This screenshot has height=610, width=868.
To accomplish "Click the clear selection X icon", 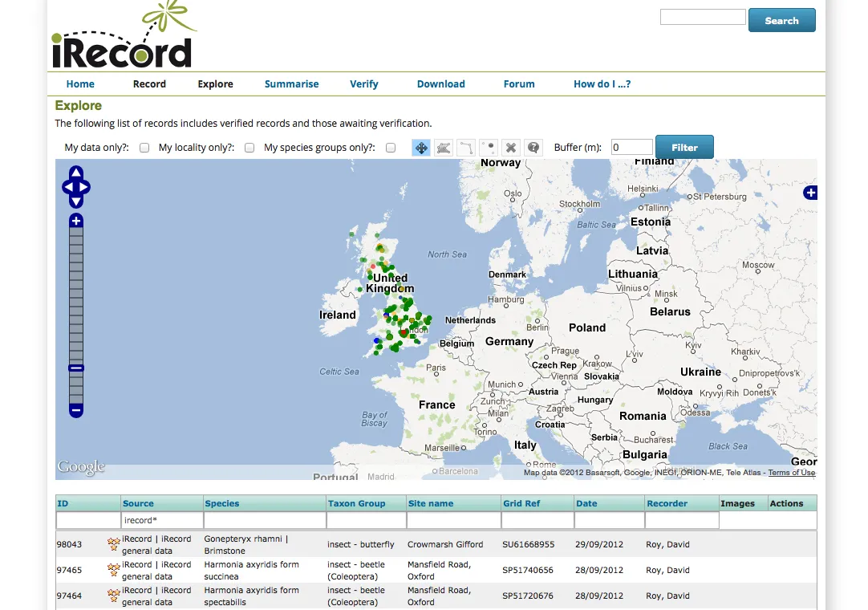I will [x=511, y=148].
